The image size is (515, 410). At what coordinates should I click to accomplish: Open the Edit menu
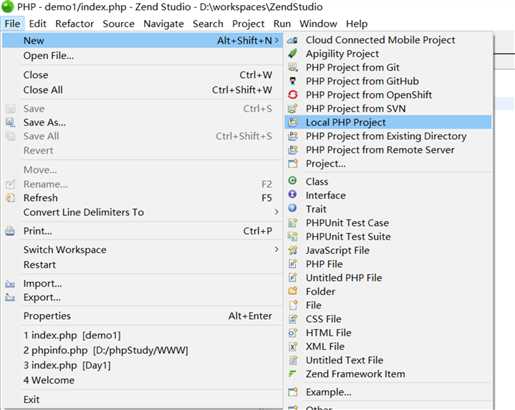pos(37,24)
